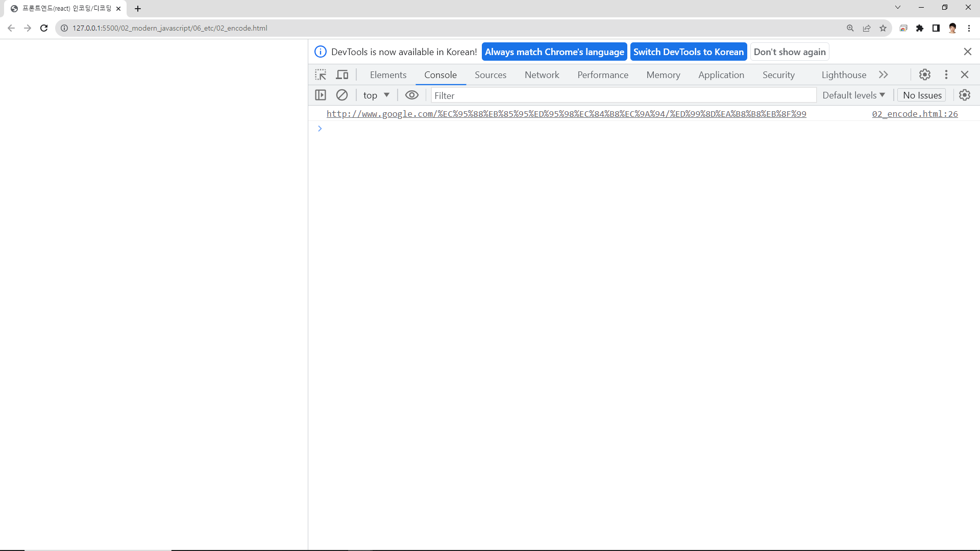
Task: Show the console sidebar panel
Action: click(x=321, y=95)
